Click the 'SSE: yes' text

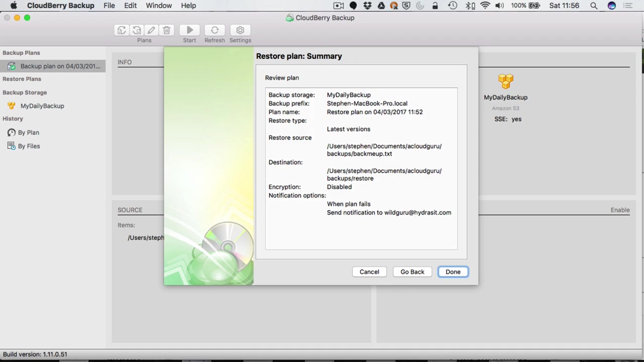click(508, 119)
